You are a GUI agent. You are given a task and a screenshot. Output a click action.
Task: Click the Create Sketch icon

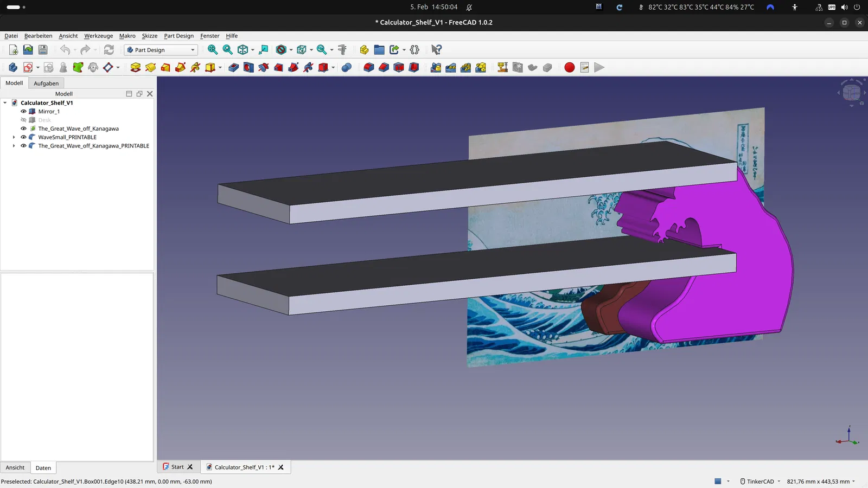click(28, 67)
